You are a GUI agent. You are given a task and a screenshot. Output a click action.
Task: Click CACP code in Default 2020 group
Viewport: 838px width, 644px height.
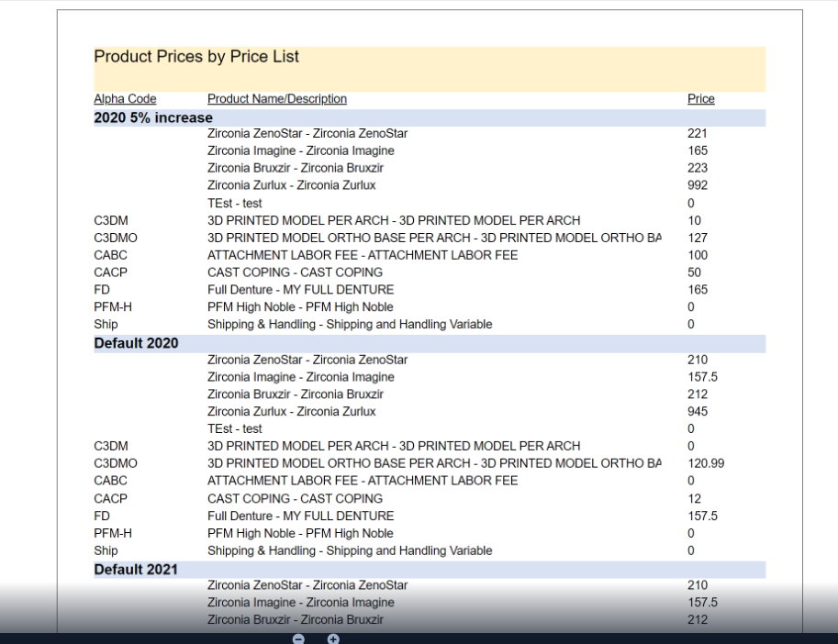pyautogui.click(x=111, y=499)
